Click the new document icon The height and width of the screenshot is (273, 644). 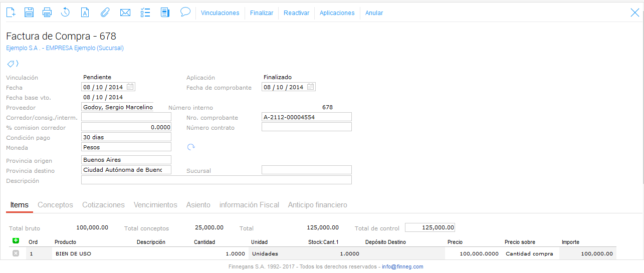(11, 13)
